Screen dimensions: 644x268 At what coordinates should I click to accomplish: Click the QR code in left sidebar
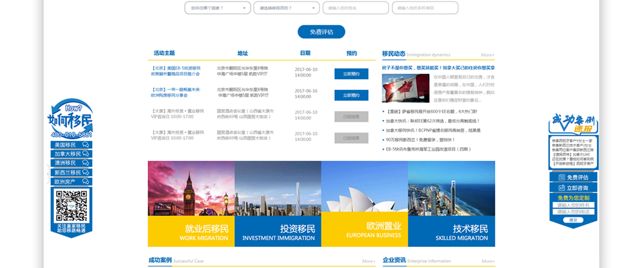coord(71,206)
